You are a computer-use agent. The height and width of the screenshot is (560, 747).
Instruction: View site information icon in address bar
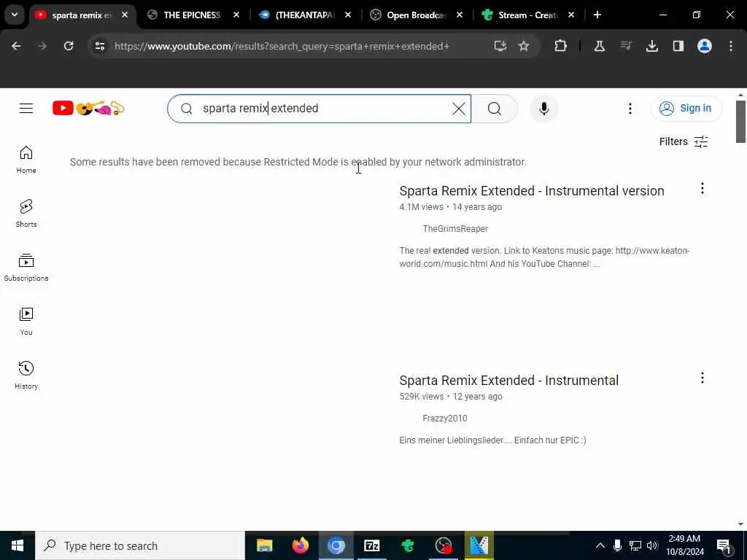coord(99,46)
